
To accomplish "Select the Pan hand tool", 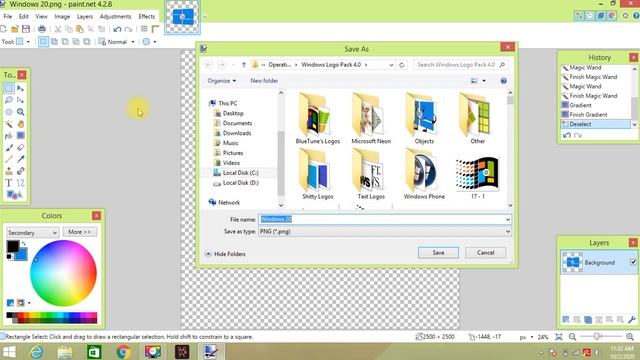I will [x=20, y=124].
